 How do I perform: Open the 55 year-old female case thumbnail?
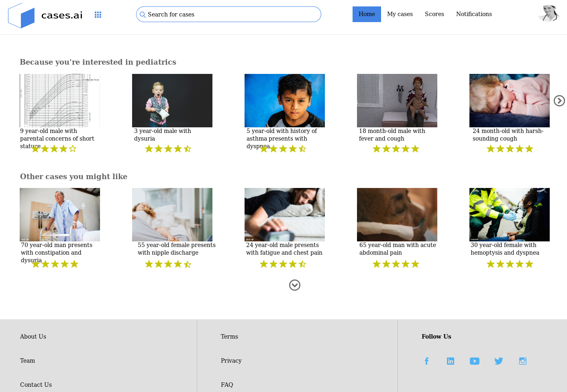click(172, 214)
